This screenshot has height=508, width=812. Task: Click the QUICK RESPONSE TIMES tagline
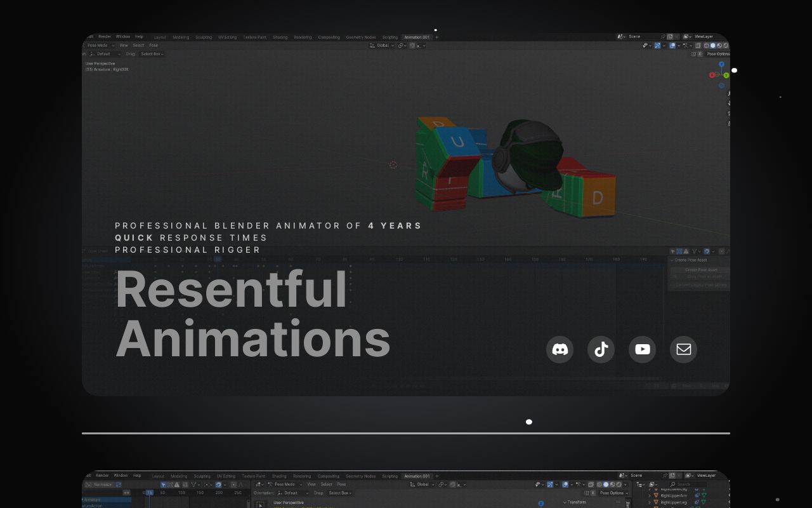coord(191,237)
